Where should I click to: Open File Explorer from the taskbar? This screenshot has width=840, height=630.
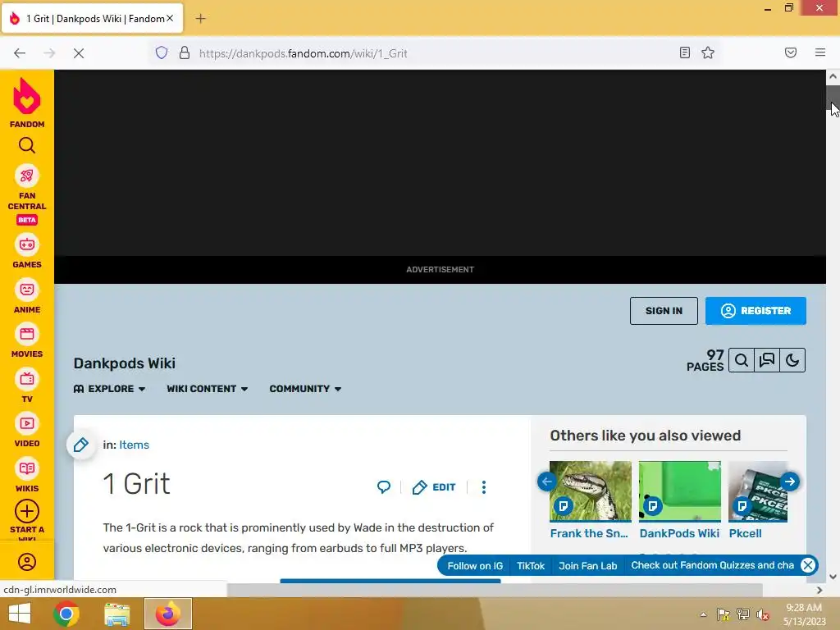point(116,614)
